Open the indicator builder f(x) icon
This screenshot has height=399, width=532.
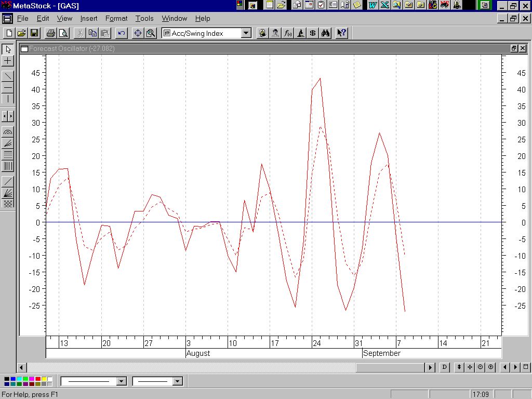(x=288, y=33)
